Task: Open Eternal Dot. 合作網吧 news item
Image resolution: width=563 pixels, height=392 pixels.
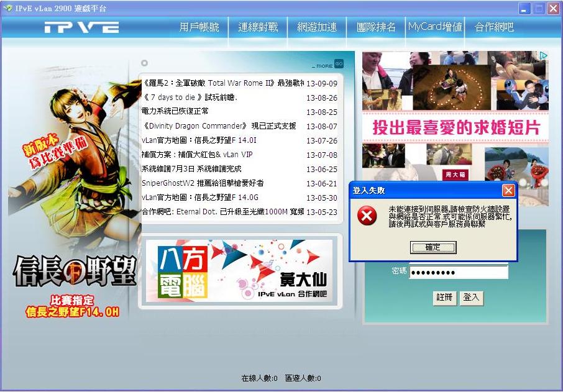Action: [x=222, y=212]
